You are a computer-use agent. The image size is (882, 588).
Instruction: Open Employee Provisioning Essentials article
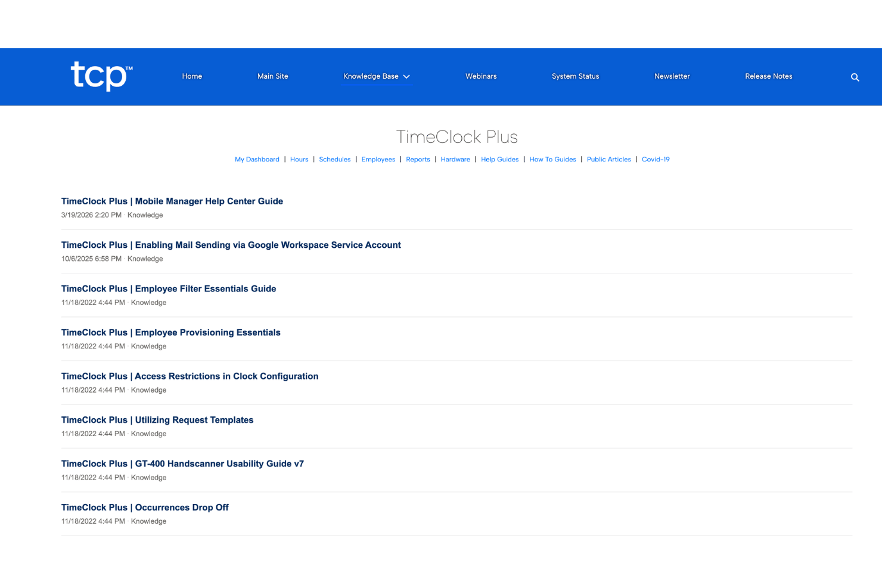coord(171,332)
